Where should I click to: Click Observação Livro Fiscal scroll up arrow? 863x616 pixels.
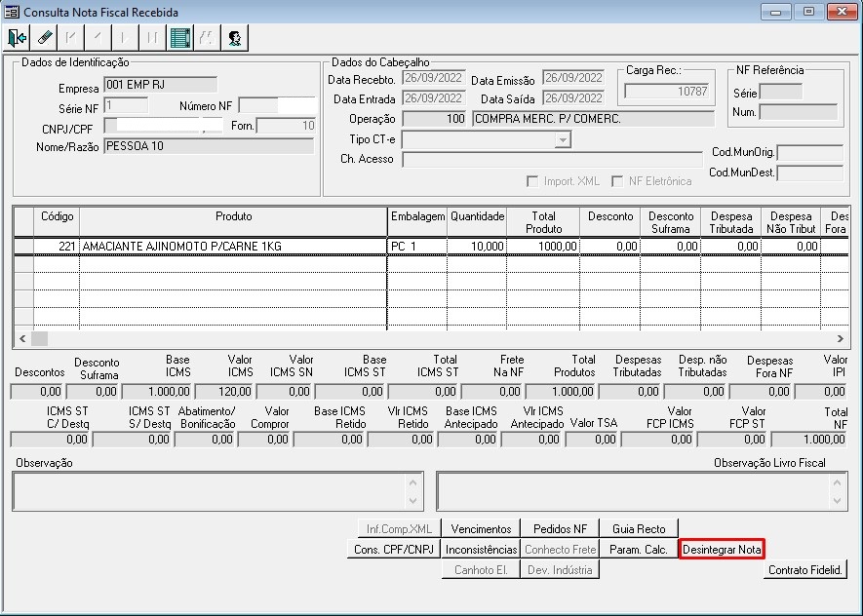[837, 482]
